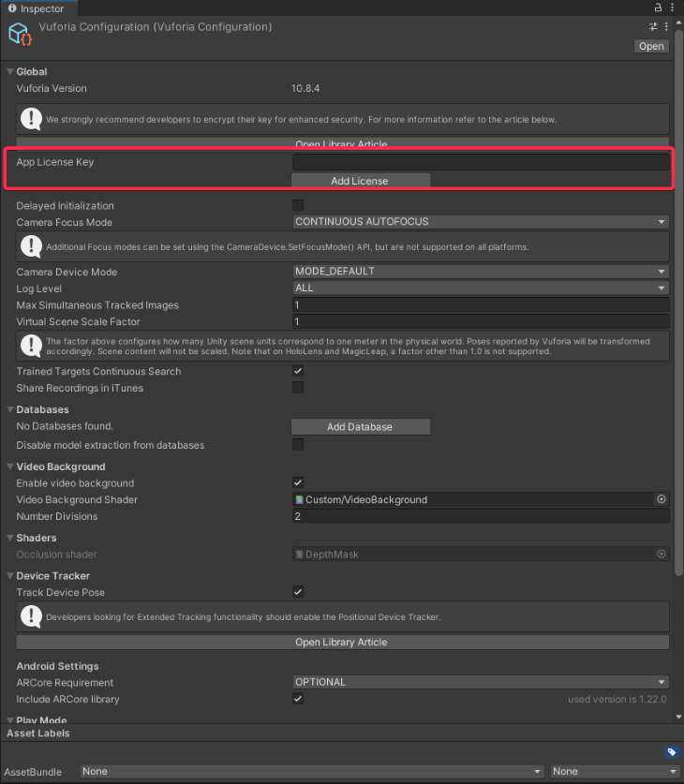Open the Camera Device Mode dropdown
This screenshot has height=784, width=684.
tap(481, 271)
